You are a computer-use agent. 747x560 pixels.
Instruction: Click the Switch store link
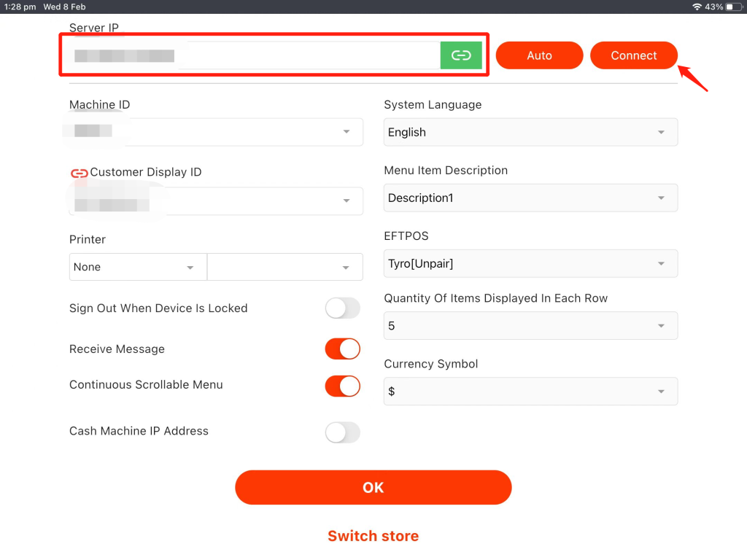pos(373,536)
